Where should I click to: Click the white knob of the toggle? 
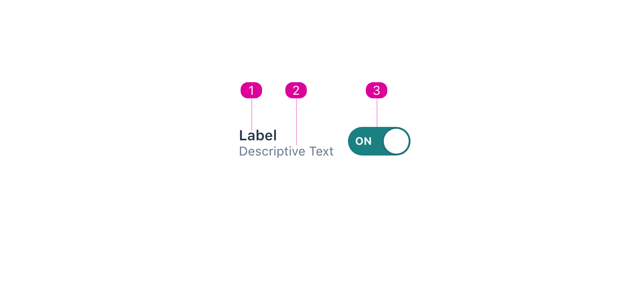(x=397, y=141)
